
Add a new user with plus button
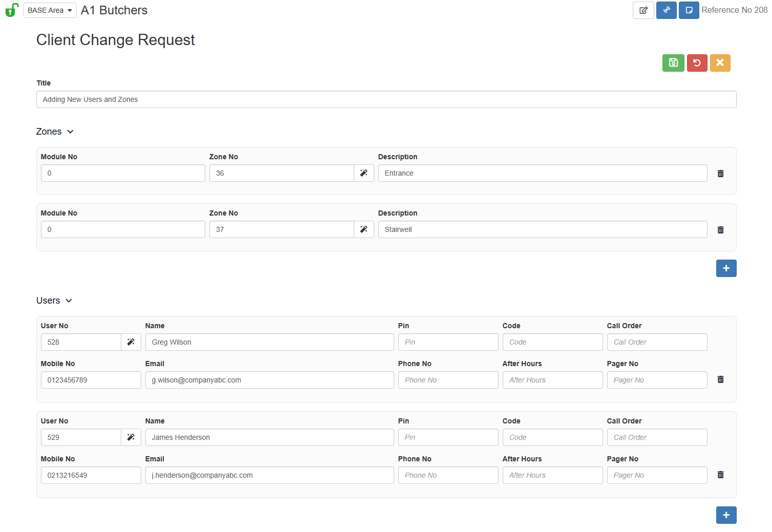coord(726,515)
